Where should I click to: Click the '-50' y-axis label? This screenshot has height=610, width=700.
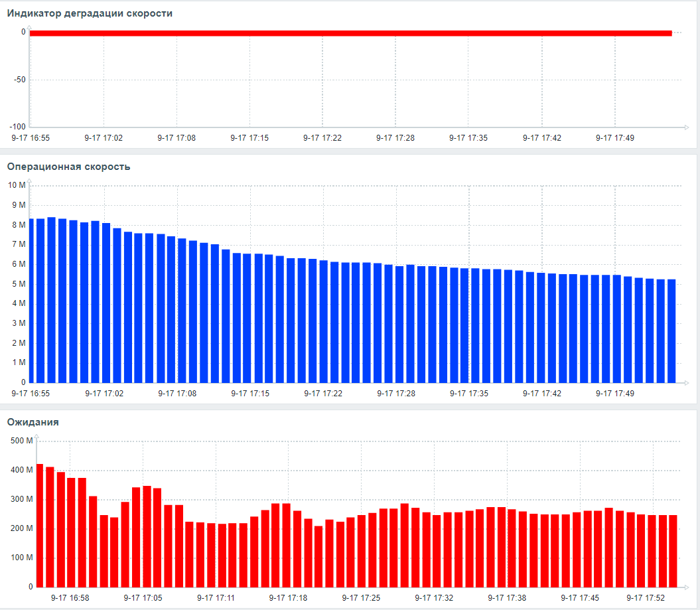(19, 80)
